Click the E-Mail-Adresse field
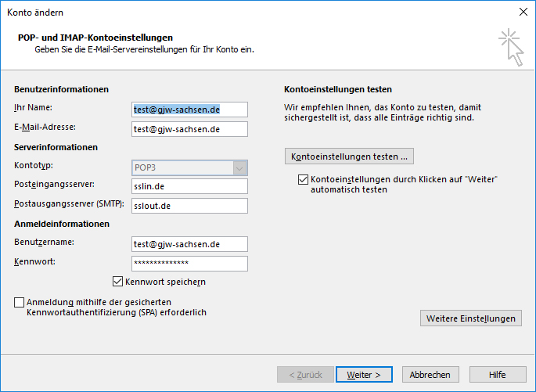 coord(189,129)
